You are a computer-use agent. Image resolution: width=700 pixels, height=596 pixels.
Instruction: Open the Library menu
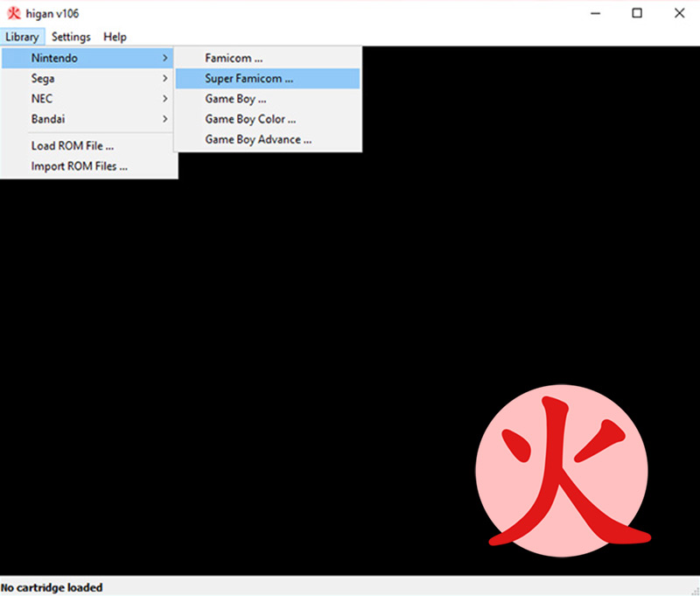click(x=23, y=37)
